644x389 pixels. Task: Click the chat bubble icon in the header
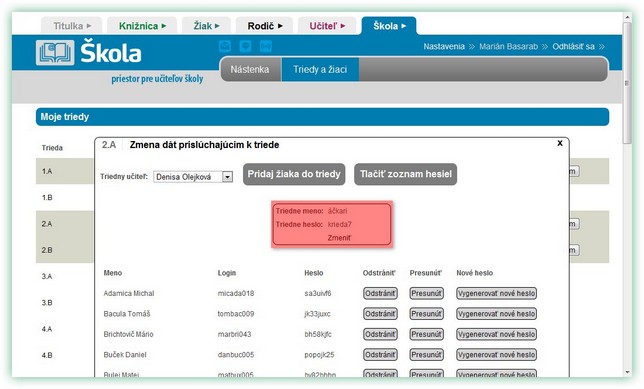pos(245,46)
